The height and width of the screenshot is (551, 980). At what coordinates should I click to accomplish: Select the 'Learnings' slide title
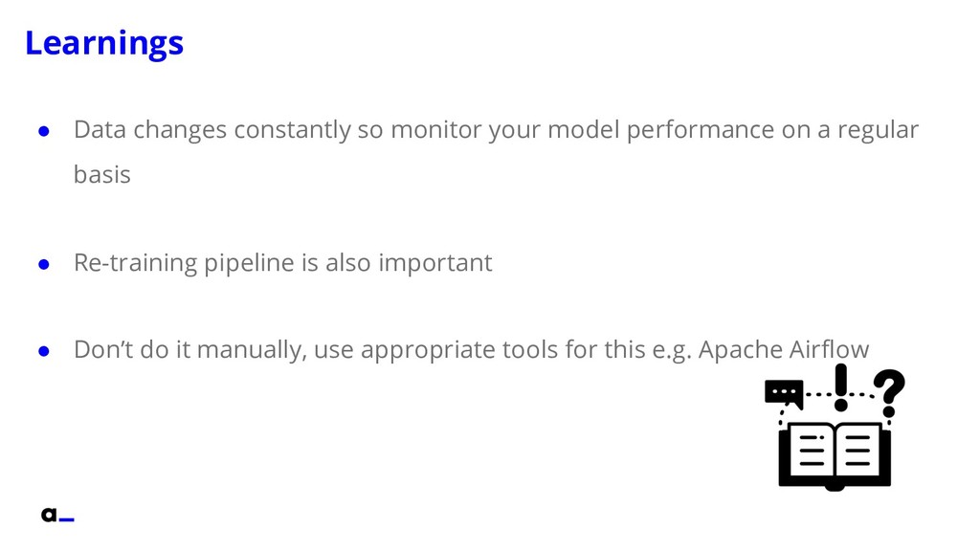click(104, 44)
